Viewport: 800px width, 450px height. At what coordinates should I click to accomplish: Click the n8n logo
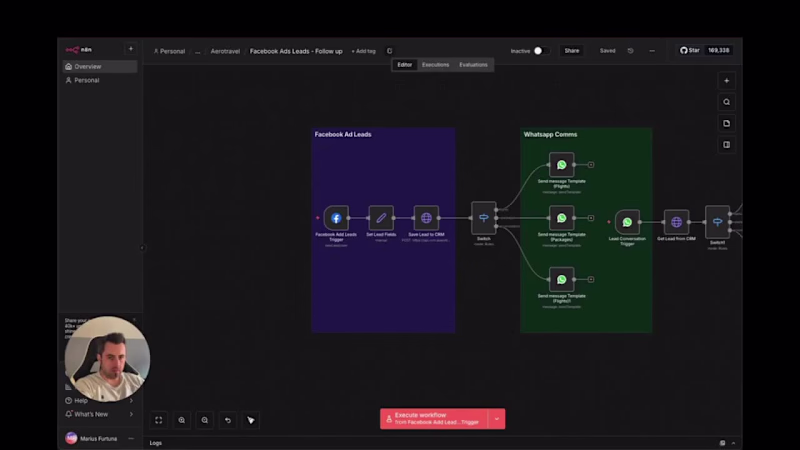79,49
